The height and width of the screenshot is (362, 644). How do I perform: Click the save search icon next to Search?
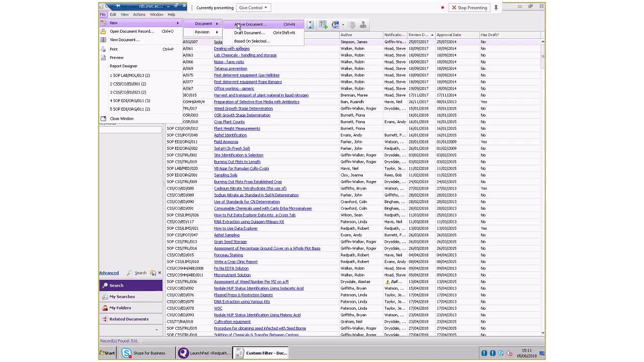tap(152, 273)
